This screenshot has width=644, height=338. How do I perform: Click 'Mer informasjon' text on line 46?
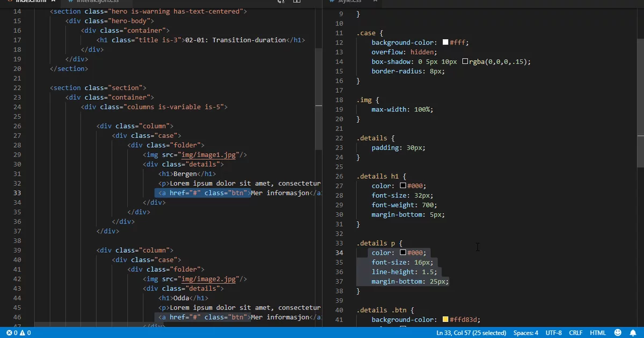[281, 317]
